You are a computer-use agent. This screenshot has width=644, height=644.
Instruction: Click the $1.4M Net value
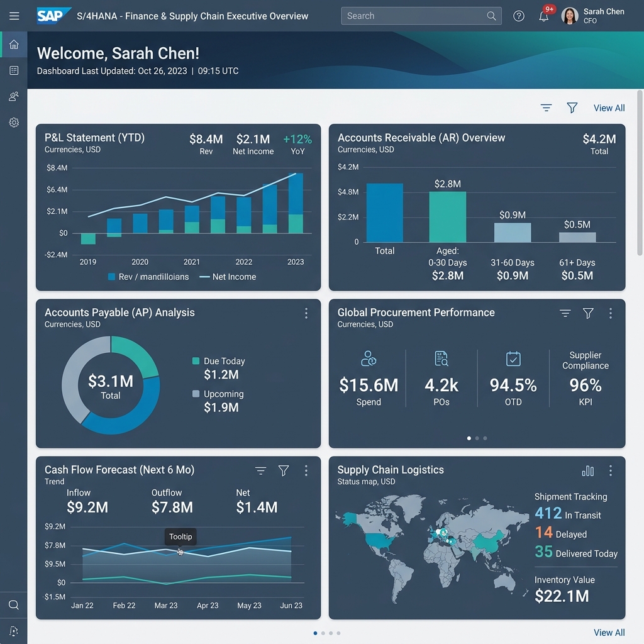click(x=257, y=508)
